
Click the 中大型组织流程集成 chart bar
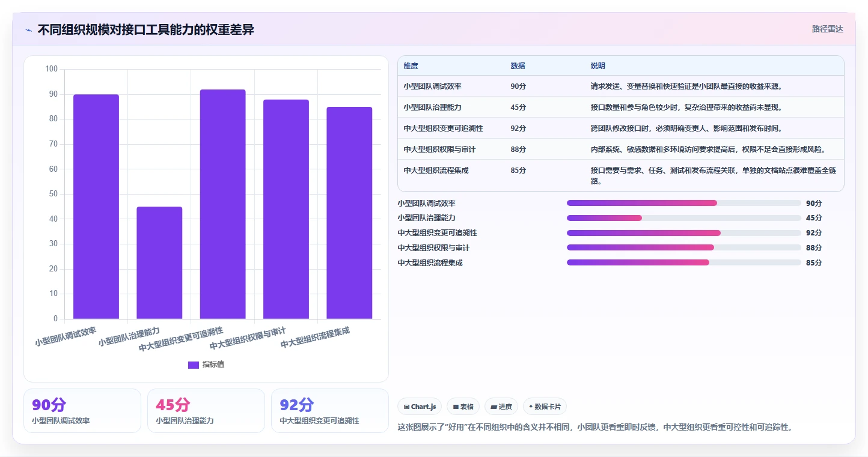(x=349, y=213)
